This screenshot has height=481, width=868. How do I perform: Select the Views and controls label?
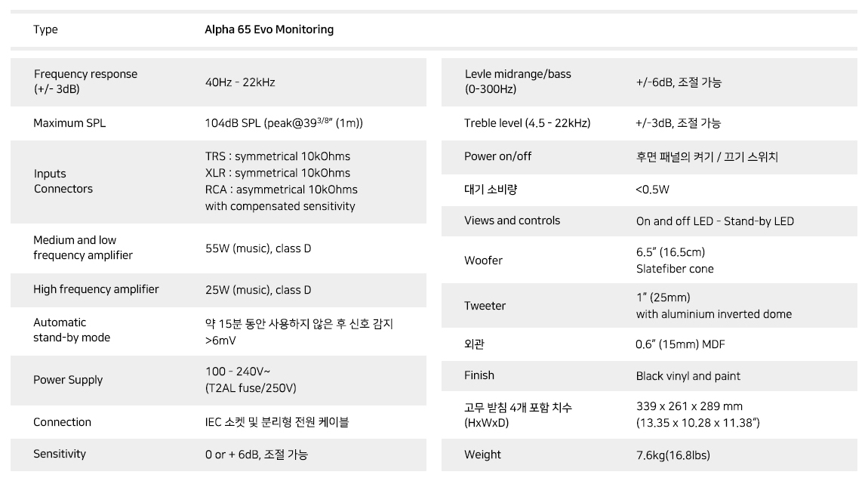(512, 220)
